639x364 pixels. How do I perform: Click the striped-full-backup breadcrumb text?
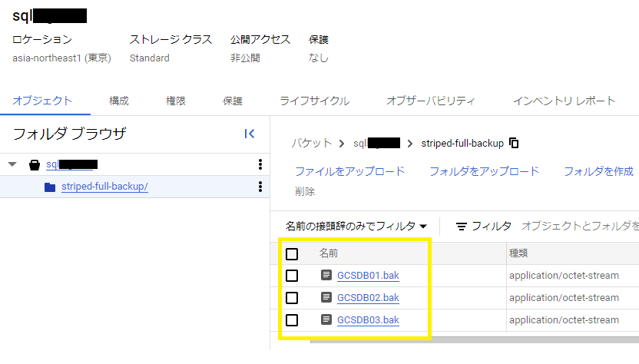(x=462, y=143)
